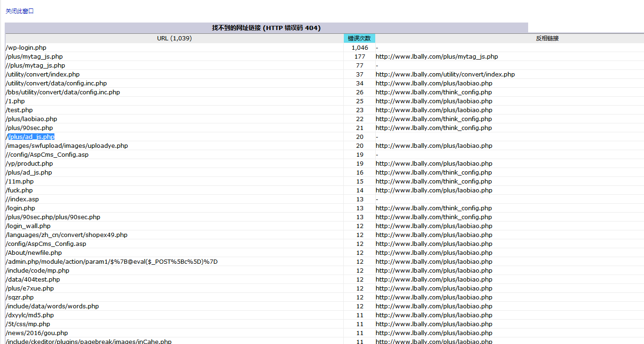
Task: Click the /11m.php URL entry
Action: click(20, 181)
